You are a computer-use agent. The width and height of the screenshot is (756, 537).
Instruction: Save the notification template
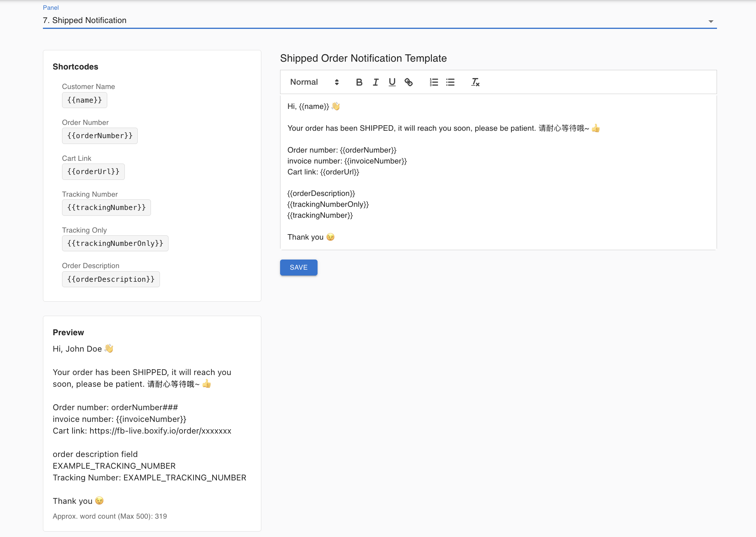point(298,267)
